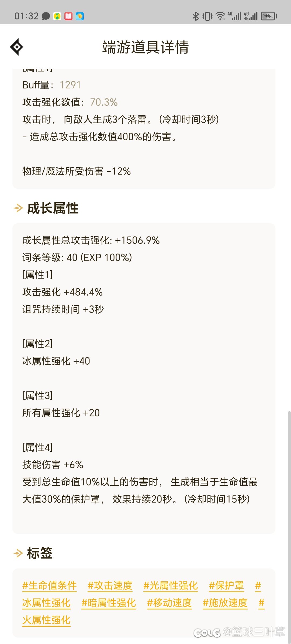
Task: Tap the Wi-Fi status icon
Action: [x=220, y=16]
